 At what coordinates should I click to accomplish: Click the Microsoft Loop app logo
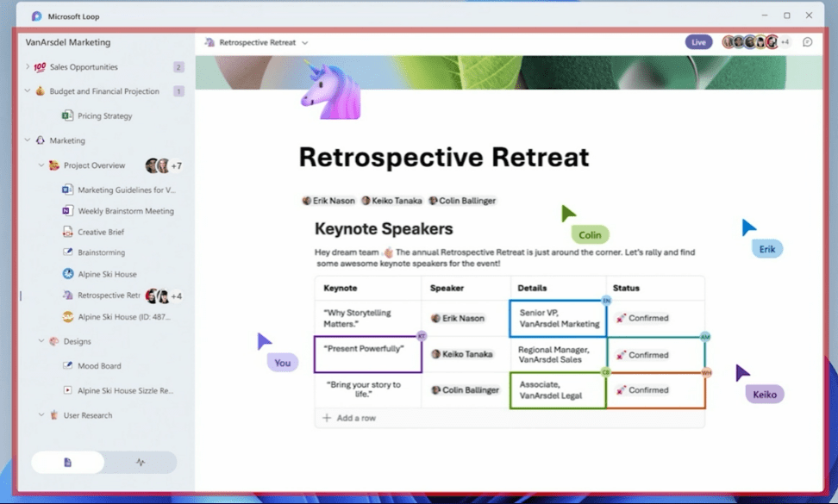tap(36, 16)
